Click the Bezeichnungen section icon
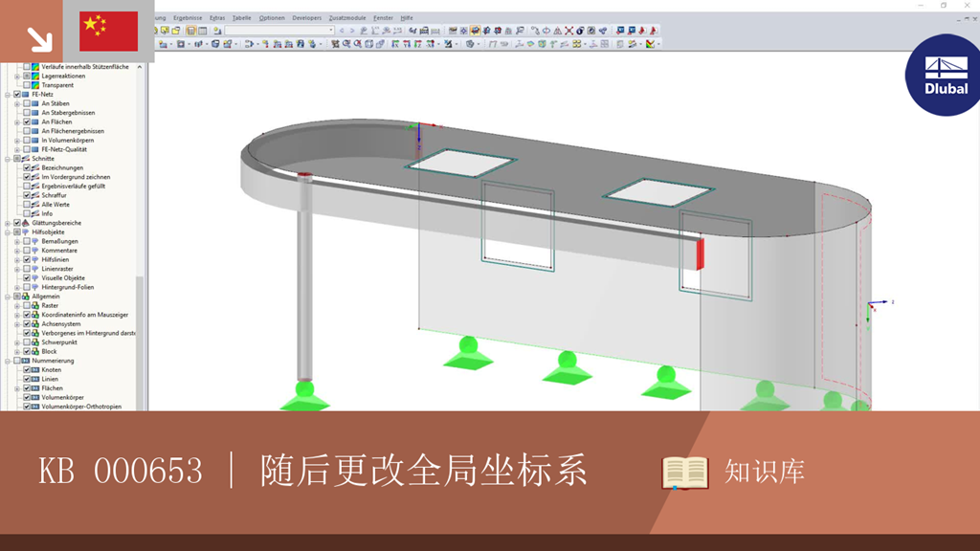 tap(35, 167)
